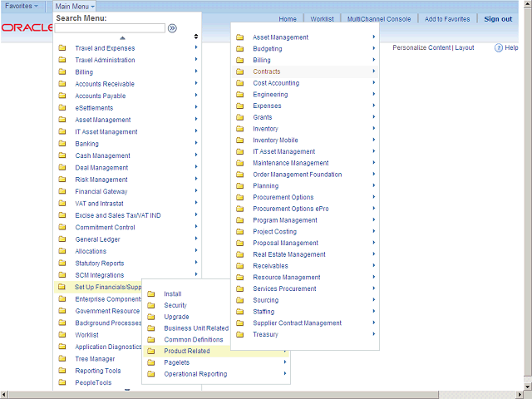Click the folder icon beside Treasury
Image resolution: width=532 pixels, height=399 pixels.
pos(239,335)
